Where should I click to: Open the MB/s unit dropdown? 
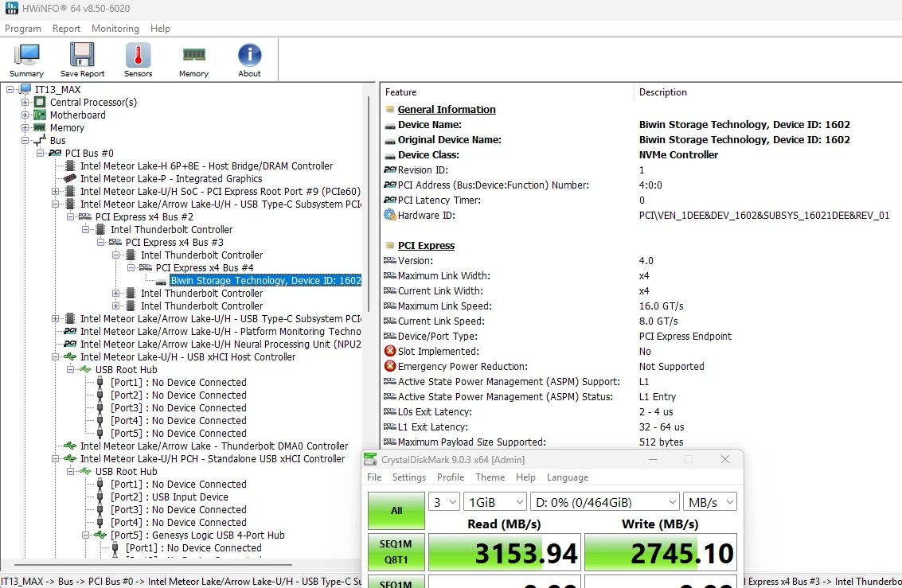(710, 502)
